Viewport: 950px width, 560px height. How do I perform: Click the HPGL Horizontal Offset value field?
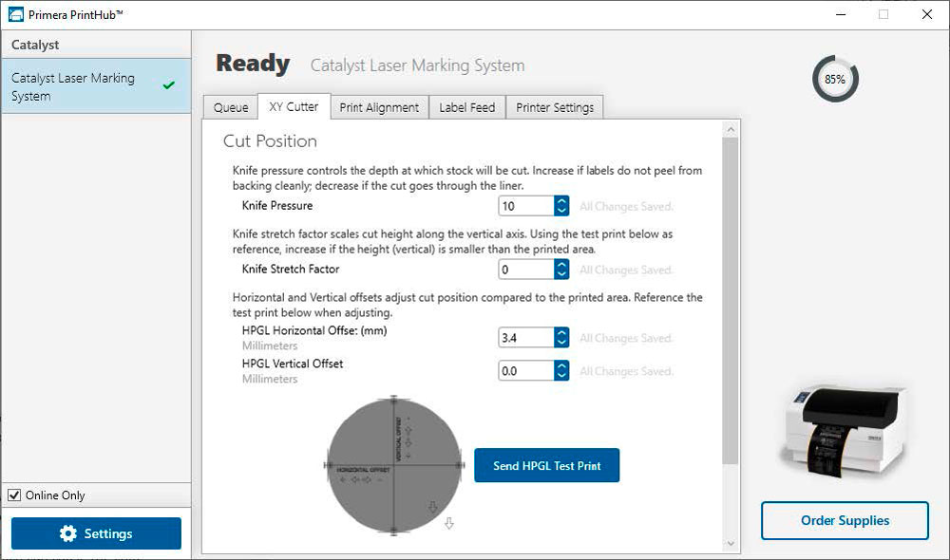(x=526, y=337)
